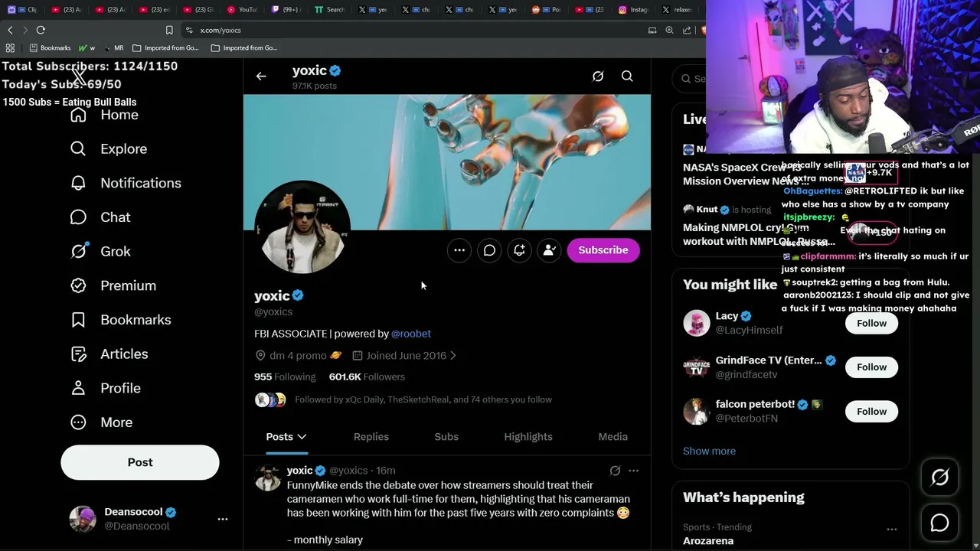Switch to YouTube browser tab
The width and height of the screenshot is (980, 551).
(242, 10)
